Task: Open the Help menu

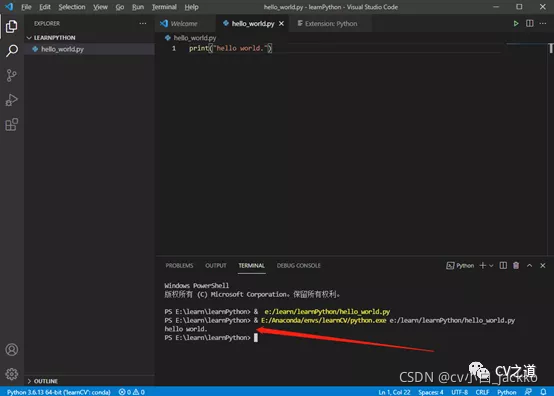Action: [x=191, y=7]
